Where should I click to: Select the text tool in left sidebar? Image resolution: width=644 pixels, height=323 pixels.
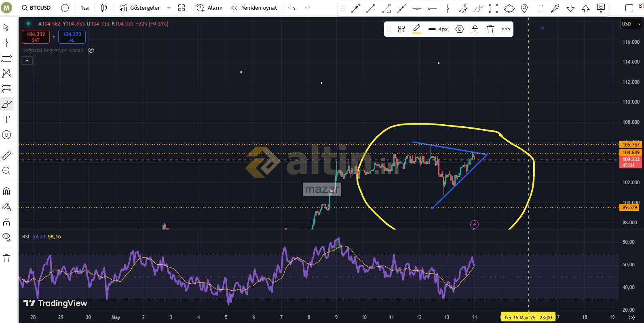(x=6, y=119)
